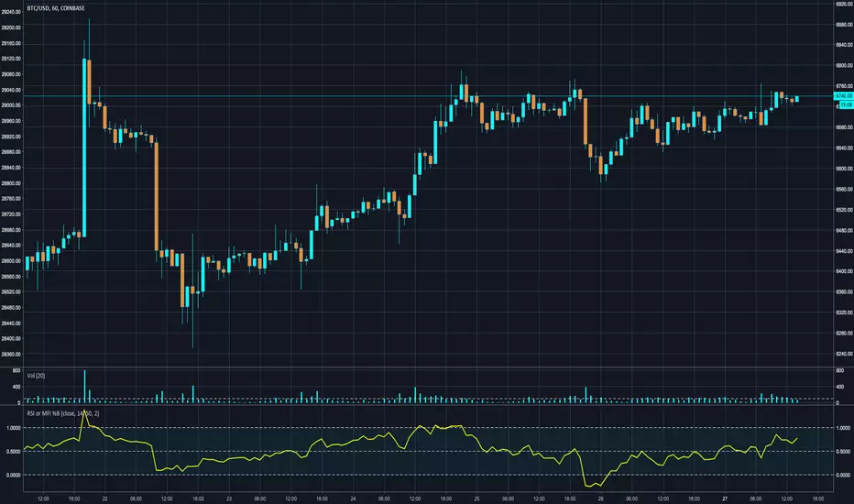Select date 26 on the time axis
854x504 pixels.
pyautogui.click(x=601, y=499)
